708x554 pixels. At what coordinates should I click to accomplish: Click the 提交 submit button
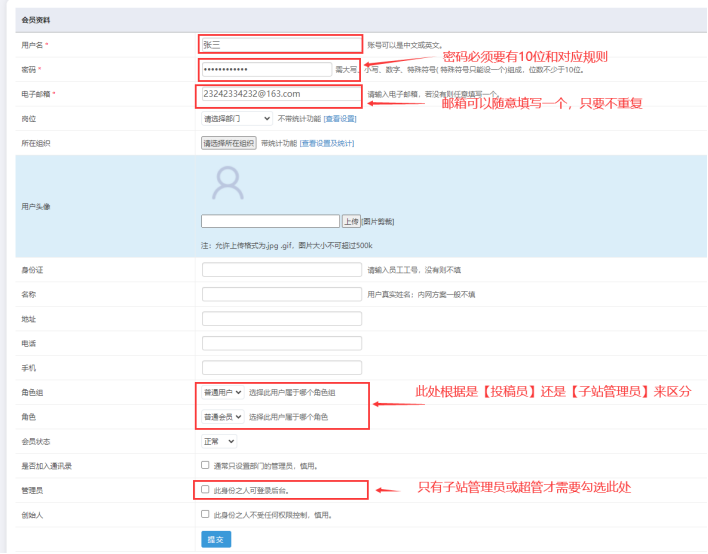point(215,539)
